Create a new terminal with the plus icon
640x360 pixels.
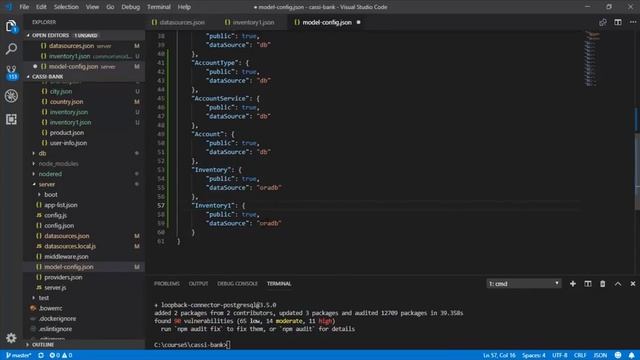click(x=573, y=284)
